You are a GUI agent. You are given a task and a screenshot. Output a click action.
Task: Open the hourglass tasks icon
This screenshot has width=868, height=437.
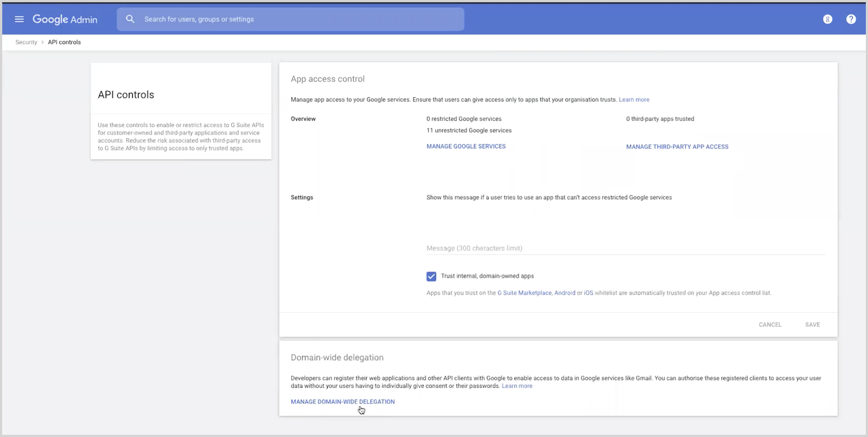(x=827, y=19)
